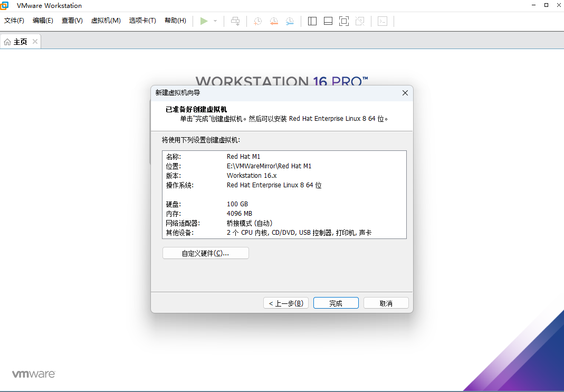The image size is (564, 392).
Task: Open the power options dropdown arrow
Action: [x=215, y=21]
